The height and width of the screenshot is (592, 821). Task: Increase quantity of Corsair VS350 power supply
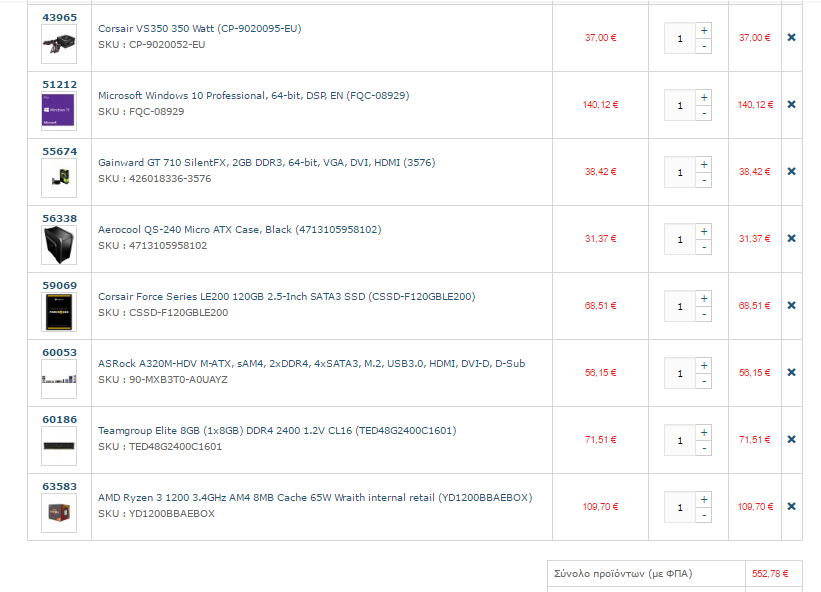(704, 30)
